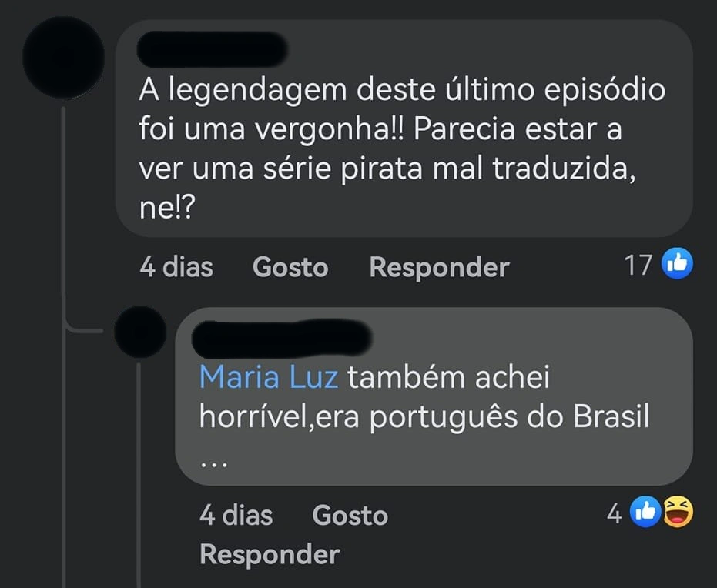Expand the truncated reply via the ellipsis

(214, 464)
